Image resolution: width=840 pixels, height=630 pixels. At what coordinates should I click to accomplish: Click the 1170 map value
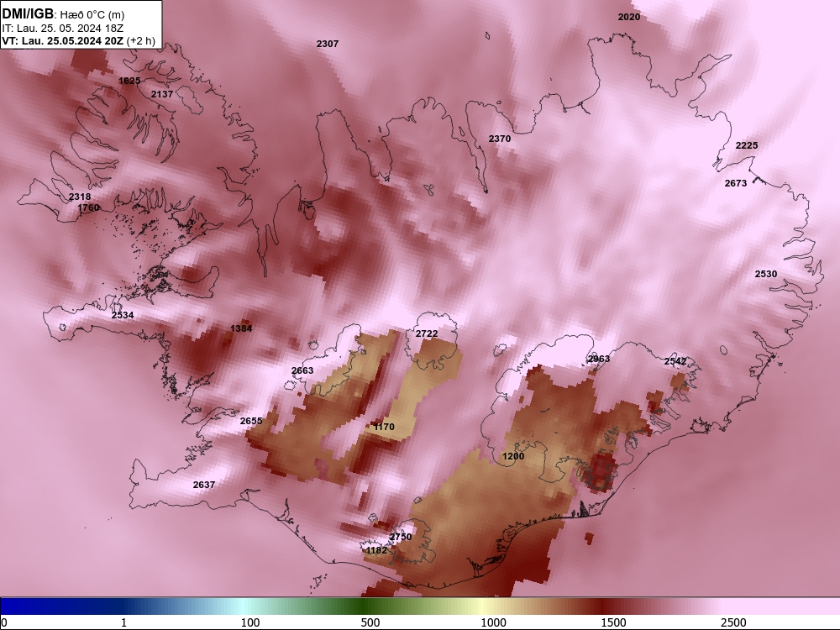(x=384, y=427)
